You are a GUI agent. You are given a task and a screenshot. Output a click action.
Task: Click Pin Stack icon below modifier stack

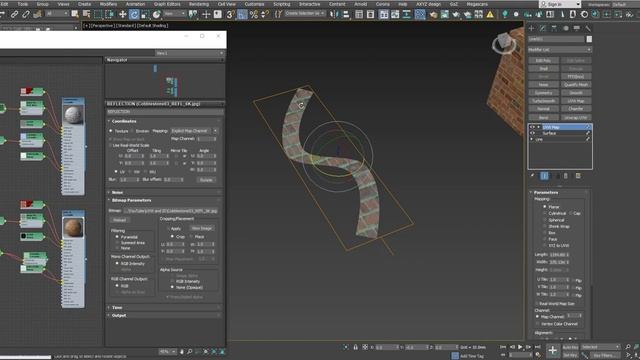coord(532,176)
